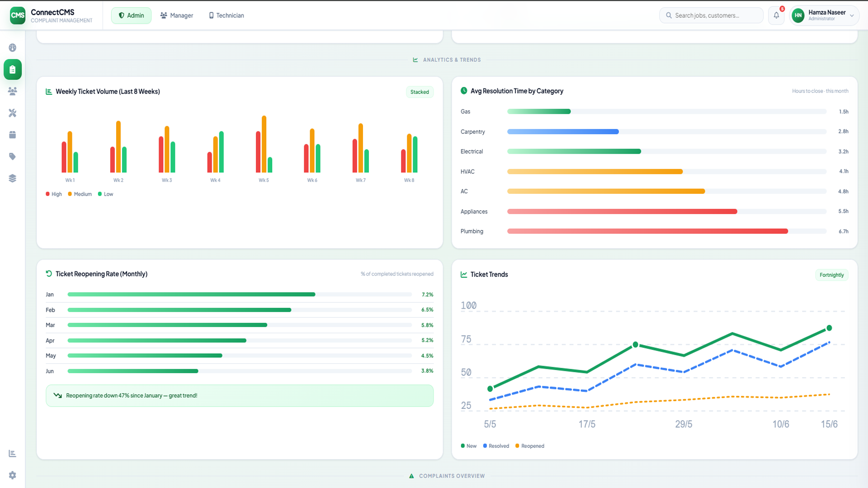Click the ConnectCMS logo link
This screenshot has height=488, width=868.
pyautogui.click(x=51, y=15)
